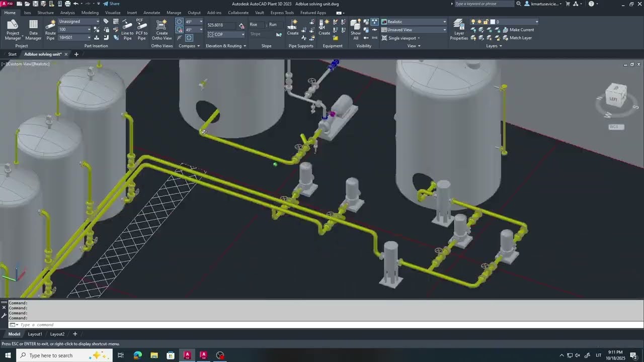Open the Annotate ribbon tab

(x=151, y=13)
